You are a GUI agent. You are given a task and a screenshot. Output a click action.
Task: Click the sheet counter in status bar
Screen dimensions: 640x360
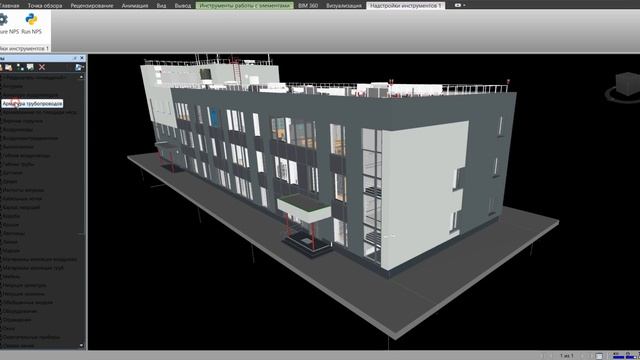pos(566,356)
